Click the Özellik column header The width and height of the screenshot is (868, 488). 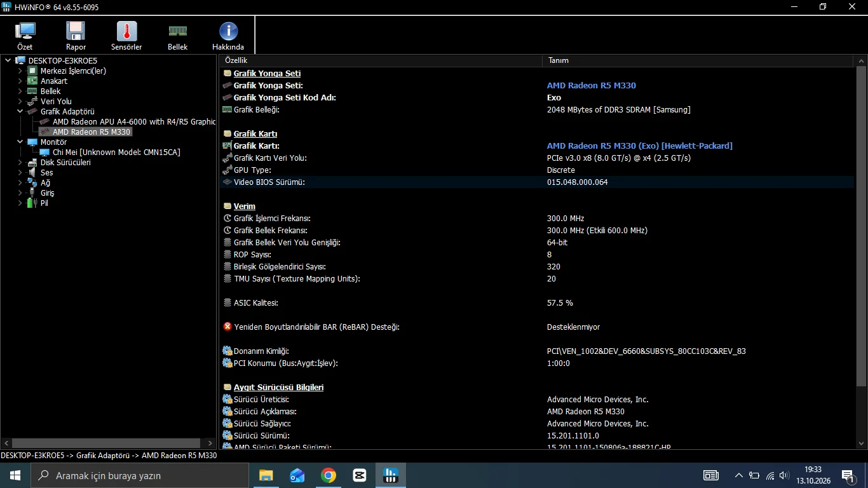381,60
